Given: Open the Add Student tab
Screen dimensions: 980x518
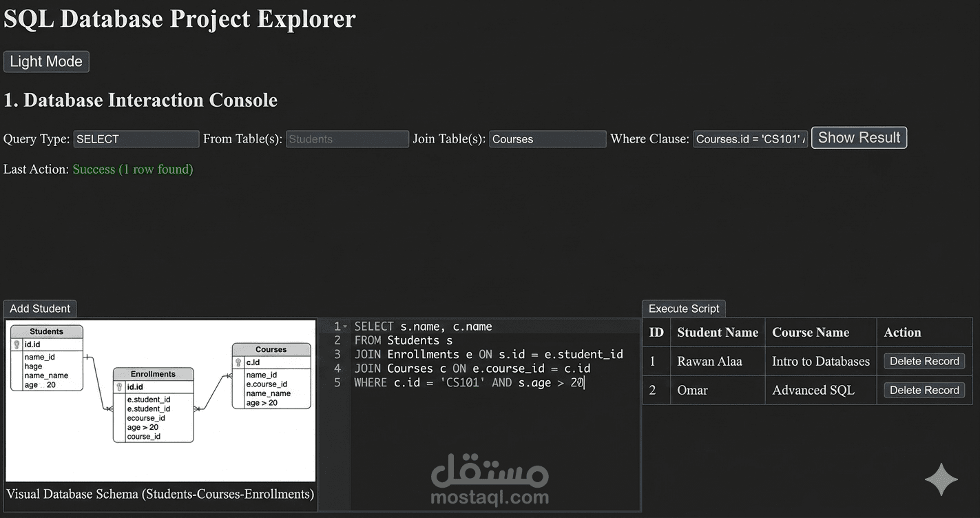Looking at the screenshot, I should (x=40, y=309).
